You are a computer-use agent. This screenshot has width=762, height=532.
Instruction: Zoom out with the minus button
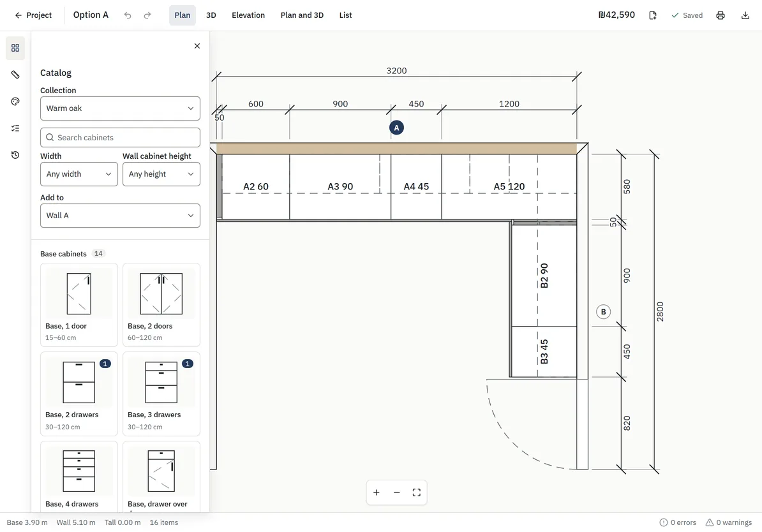[x=396, y=492]
